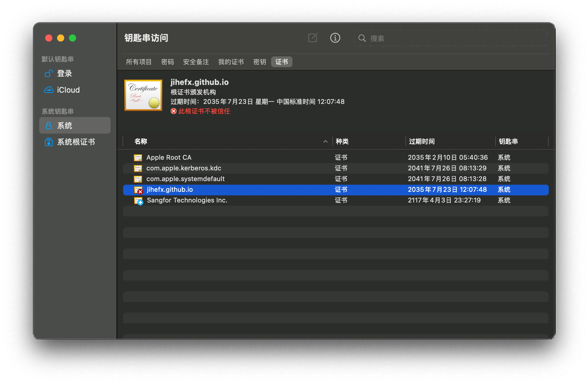Click the compose new item icon
Image resolution: width=588 pixels, height=383 pixels.
(x=313, y=38)
